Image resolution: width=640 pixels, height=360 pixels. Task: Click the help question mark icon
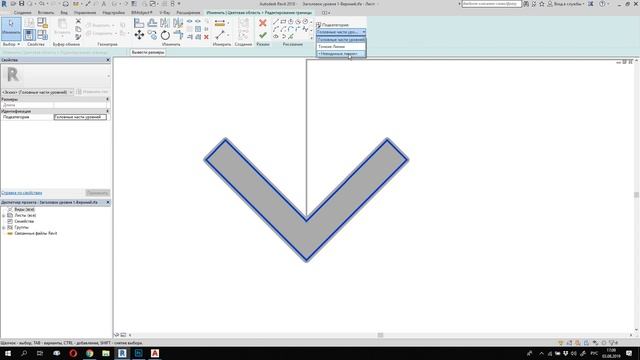click(x=602, y=4)
